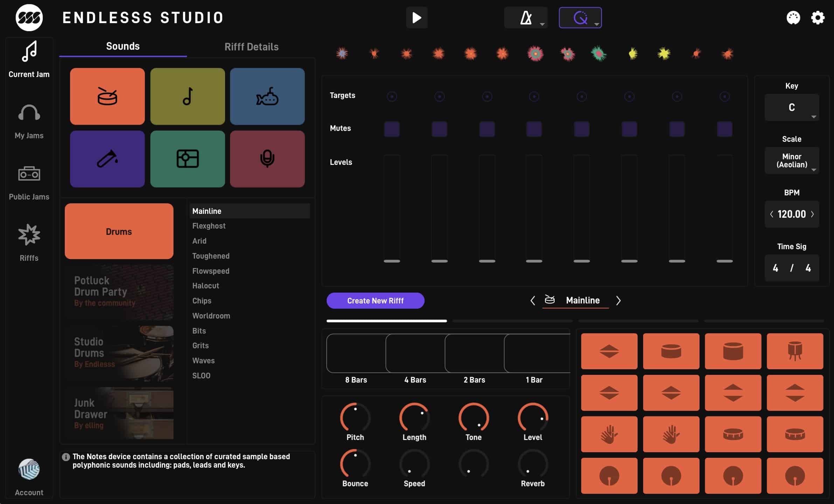Open the theme palette icon
The width and height of the screenshot is (834, 504).
click(793, 17)
